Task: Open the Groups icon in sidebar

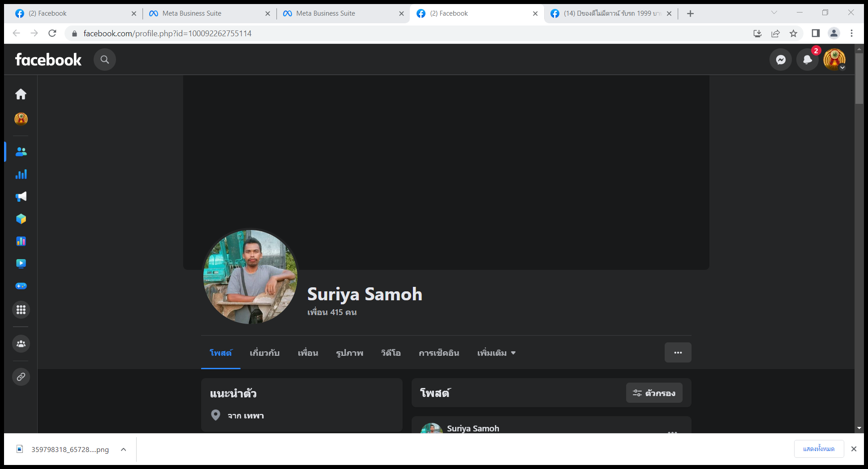Action: (21, 344)
